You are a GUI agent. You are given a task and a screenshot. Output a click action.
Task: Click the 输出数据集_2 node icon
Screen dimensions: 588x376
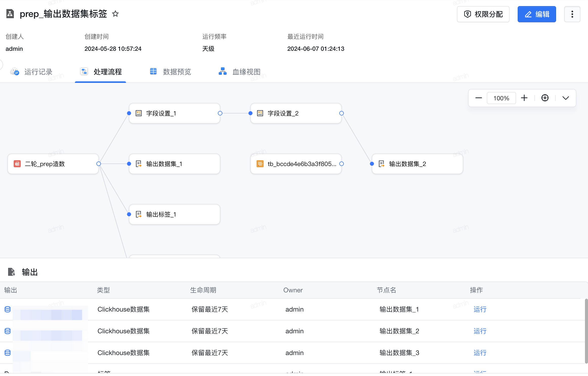[382, 164]
